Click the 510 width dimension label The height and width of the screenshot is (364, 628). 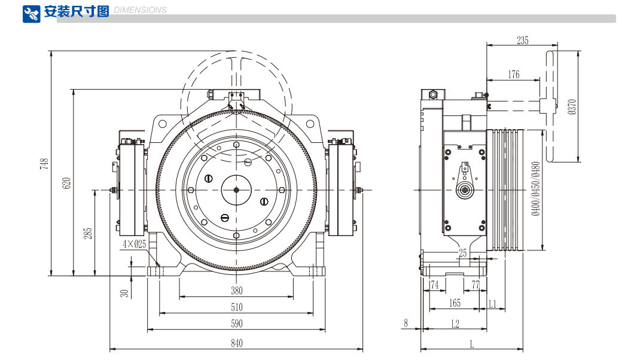236,307
